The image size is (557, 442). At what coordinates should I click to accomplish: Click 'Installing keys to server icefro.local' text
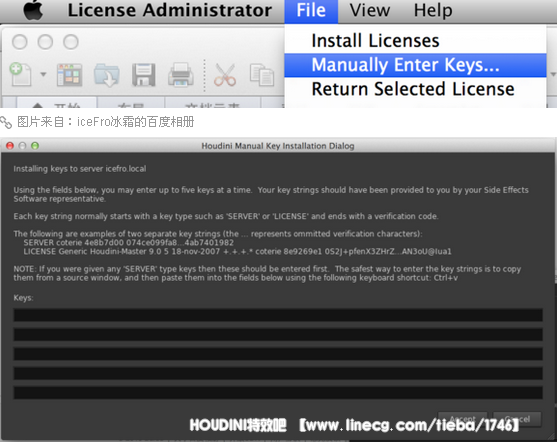click(80, 169)
